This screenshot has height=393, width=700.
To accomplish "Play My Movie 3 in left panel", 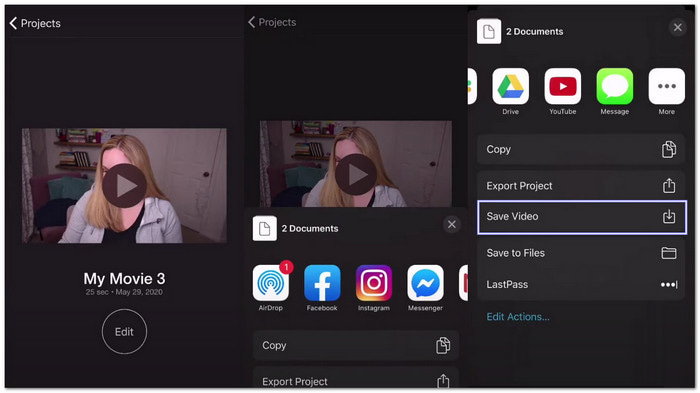I will [x=124, y=186].
